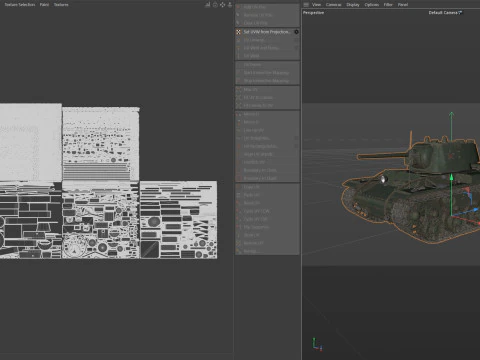Click the viewport hamburger menu icon
The width and height of the screenshot is (480, 360).
(x=306, y=5)
